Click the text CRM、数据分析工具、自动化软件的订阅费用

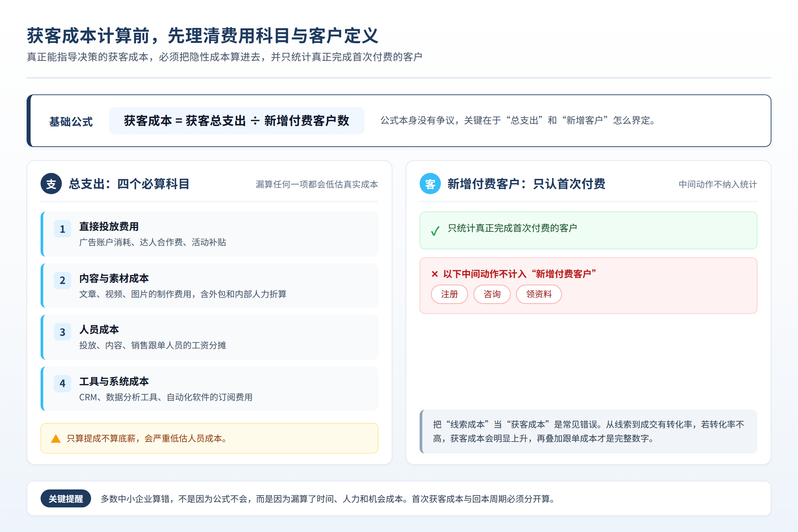(166, 397)
